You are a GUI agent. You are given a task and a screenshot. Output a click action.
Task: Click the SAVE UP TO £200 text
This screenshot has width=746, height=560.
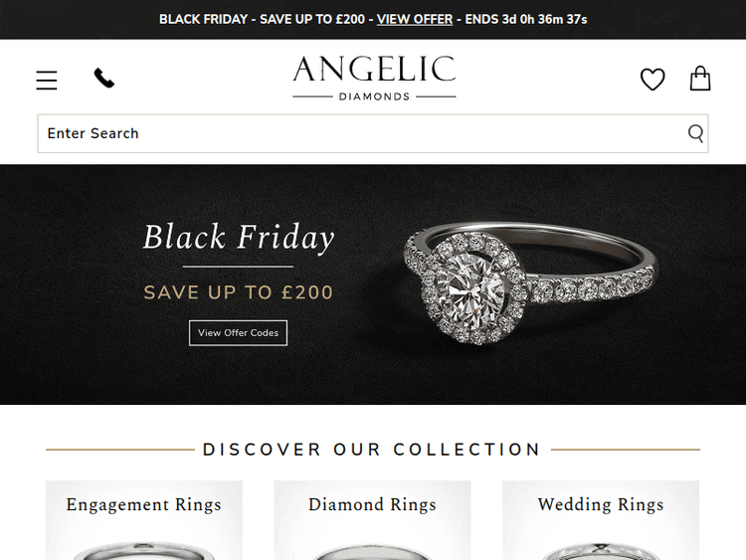[x=239, y=292]
